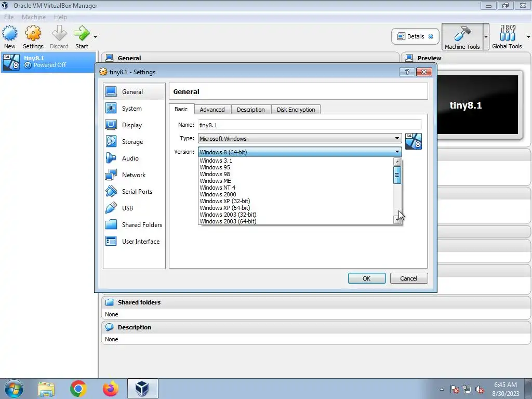Screen dimensions: 532x399
Task: Open Serial Ports settings category
Action: coord(134,191)
